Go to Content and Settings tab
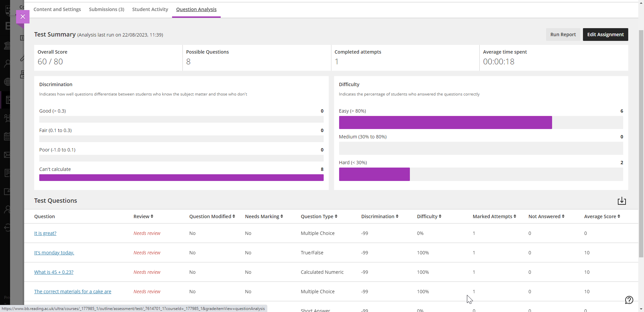The width and height of the screenshot is (644, 312). (57, 9)
